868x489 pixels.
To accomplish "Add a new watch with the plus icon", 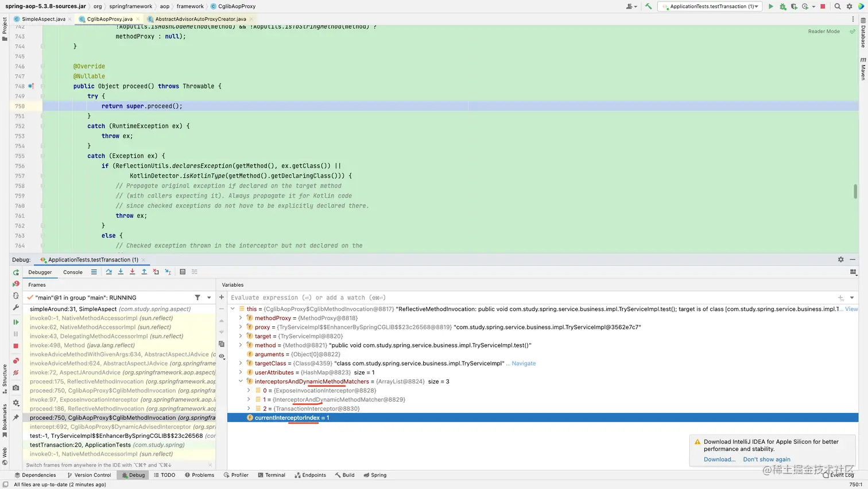I will [x=222, y=298].
